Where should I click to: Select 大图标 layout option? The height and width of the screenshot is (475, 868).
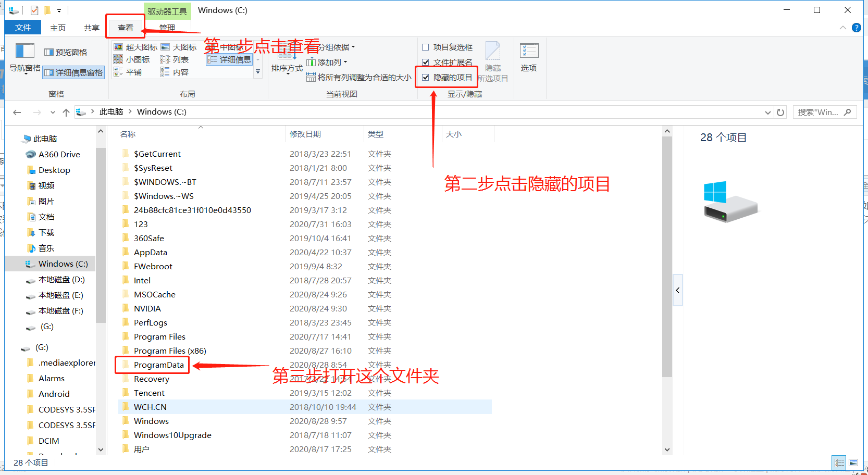pyautogui.click(x=179, y=47)
